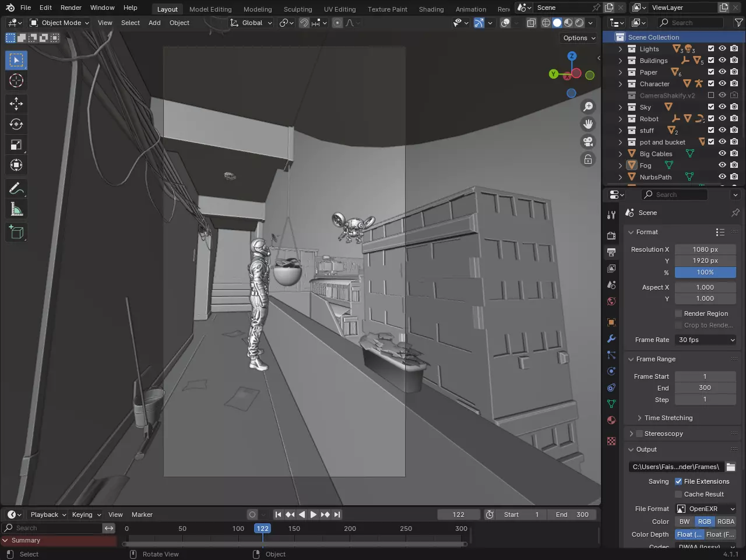
Task: Switch to the Sculpting workspace tab
Action: click(298, 9)
